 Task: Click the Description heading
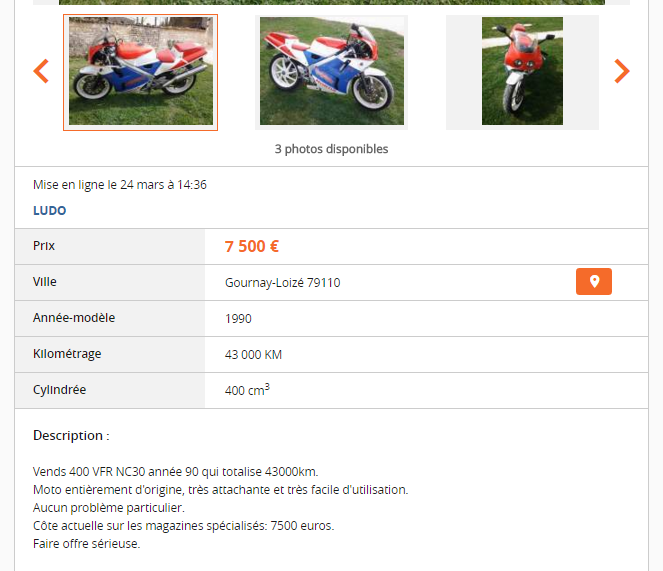pos(71,436)
